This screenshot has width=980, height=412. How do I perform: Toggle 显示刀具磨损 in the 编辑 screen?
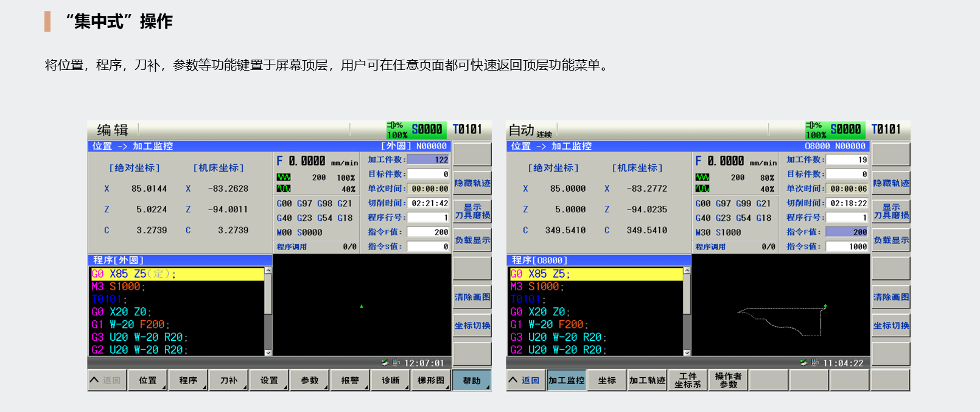472,211
